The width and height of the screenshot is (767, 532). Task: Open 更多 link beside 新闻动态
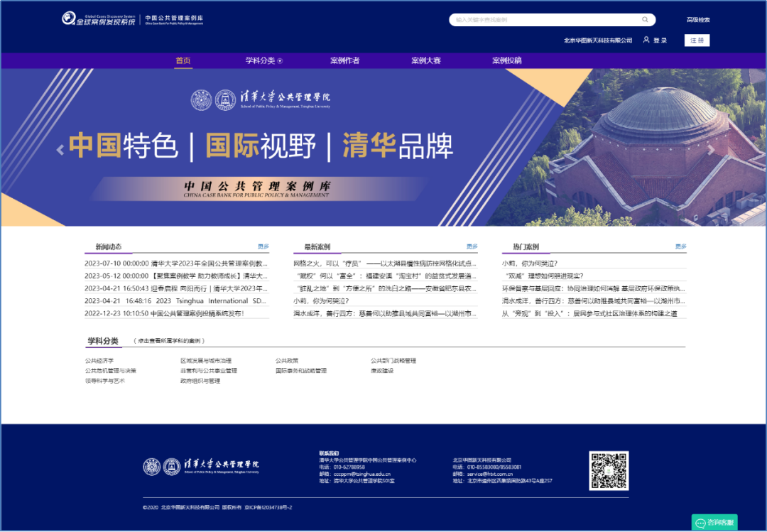[263, 246]
